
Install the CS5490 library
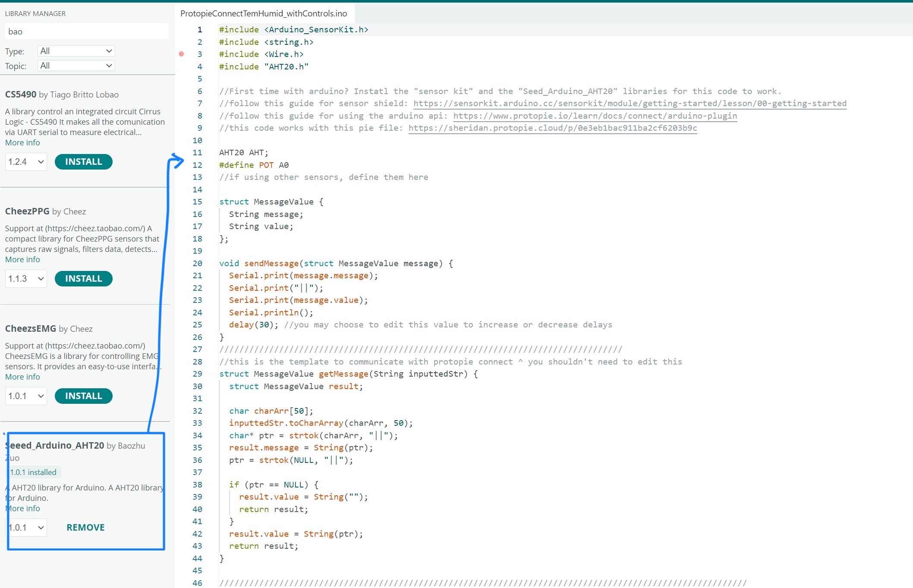[83, 161]
